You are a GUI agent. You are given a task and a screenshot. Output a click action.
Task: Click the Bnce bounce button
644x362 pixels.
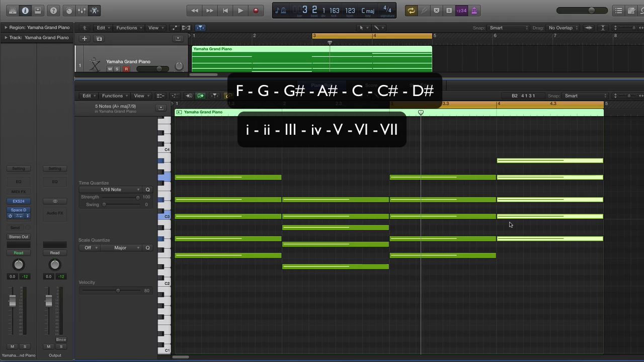[61, 340]
